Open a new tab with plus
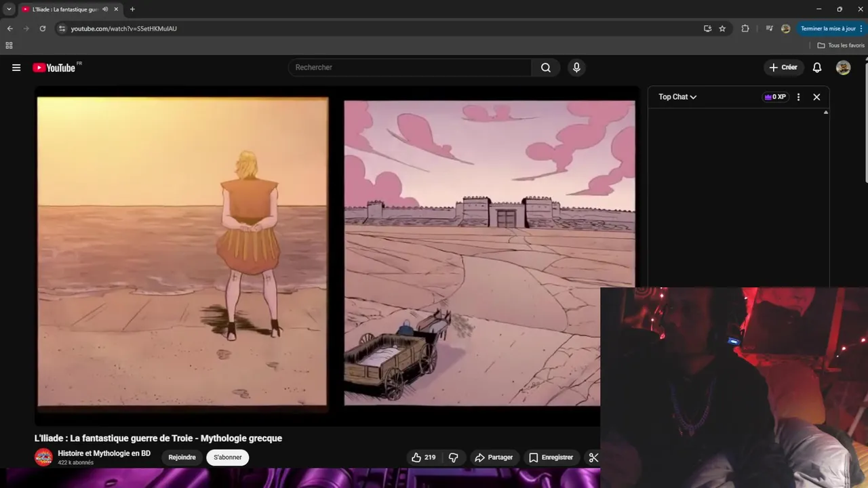Viewport: 868px width, 488px height. tap(132, 9)
